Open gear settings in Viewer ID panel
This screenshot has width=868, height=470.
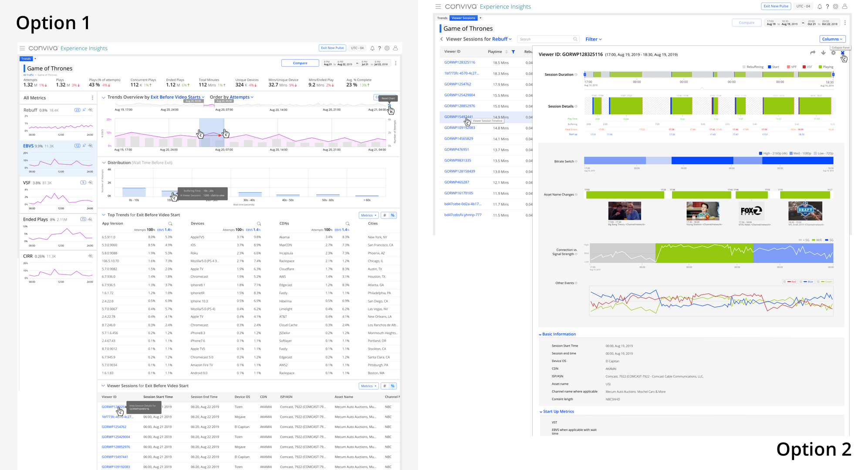point(833,53)
